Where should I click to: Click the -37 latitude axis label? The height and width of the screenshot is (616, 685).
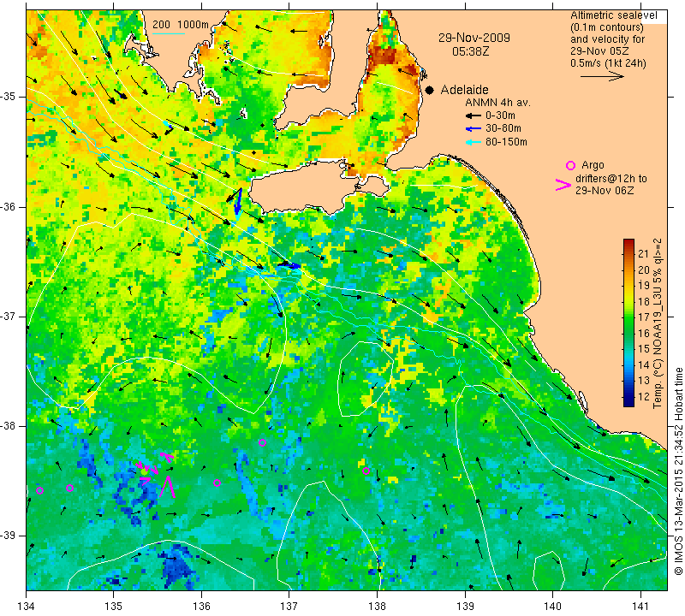coord(9,316)
